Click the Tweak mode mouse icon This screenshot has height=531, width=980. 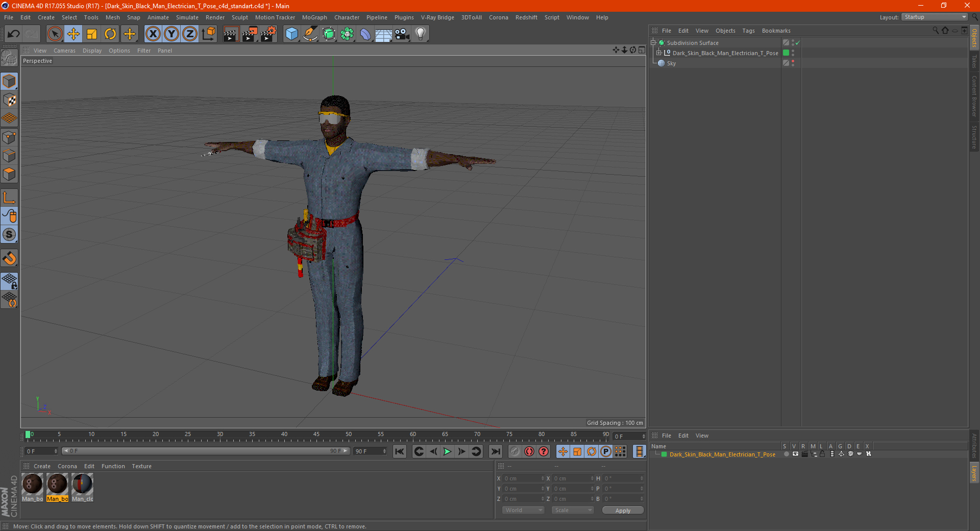click(x=9, y=216)
